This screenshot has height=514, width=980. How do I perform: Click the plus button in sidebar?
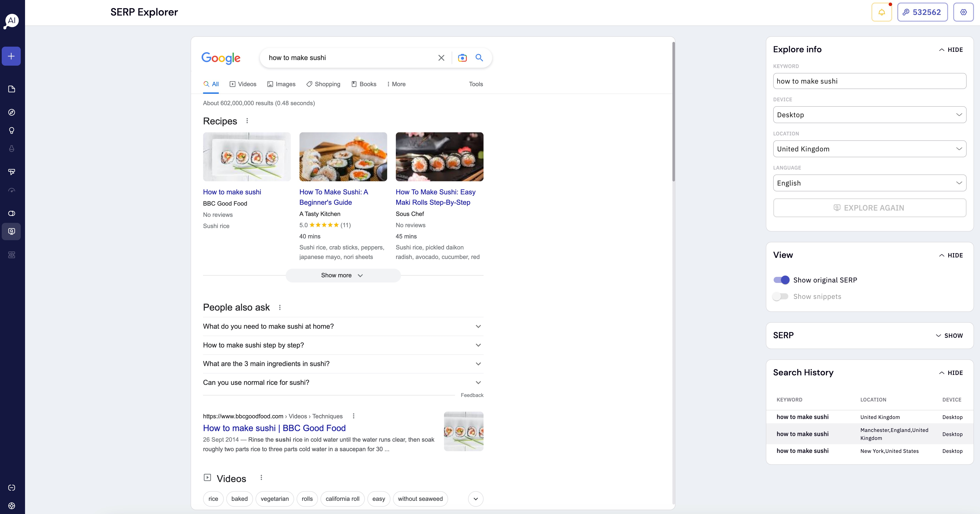tap(11, 56)
